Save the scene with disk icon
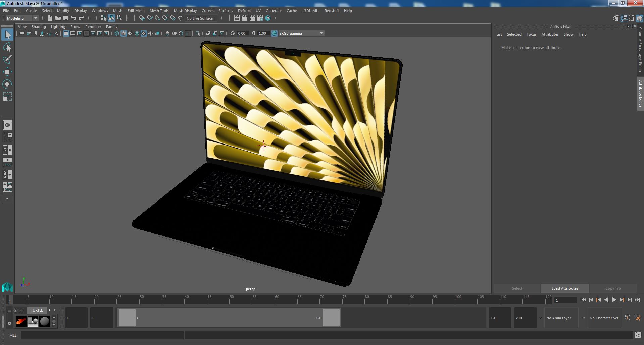The height and width of the screenshot is (345, 644). (x=66, y=18)
